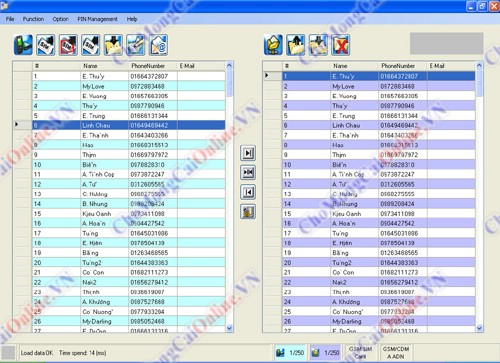Select 'A. Khuong' row in right list
500x363 pixels.
pyautogui.click(x=379, y=302)
